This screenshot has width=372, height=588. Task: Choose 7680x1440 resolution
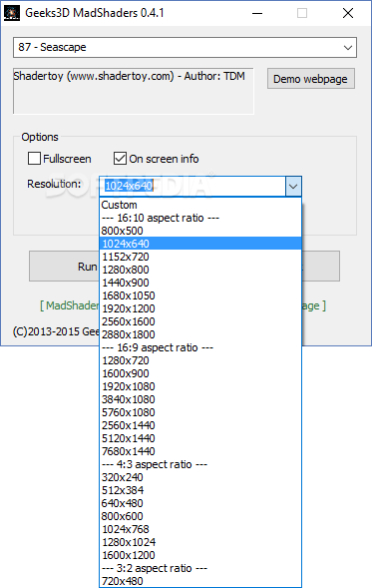pos(200,451)
